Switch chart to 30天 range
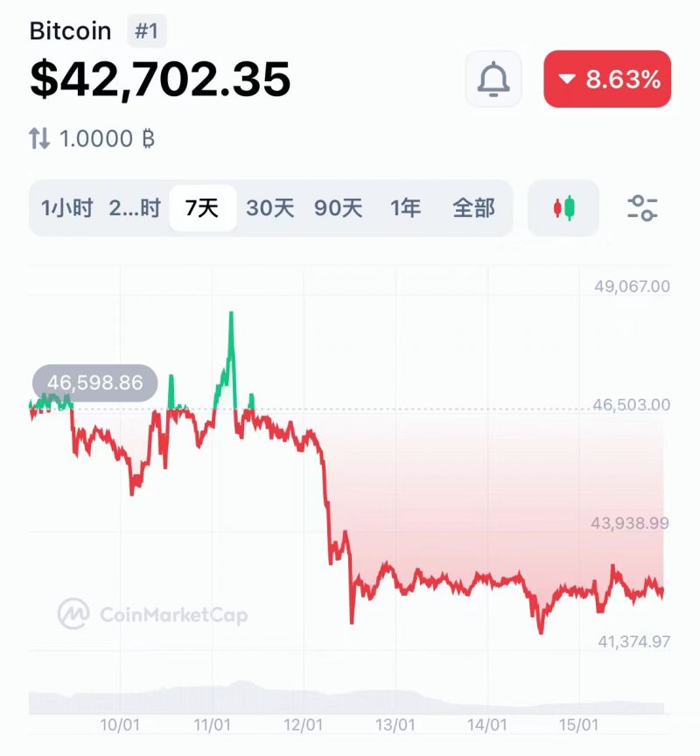Viewport: 700px width, 756px height. tap(270, 208)
